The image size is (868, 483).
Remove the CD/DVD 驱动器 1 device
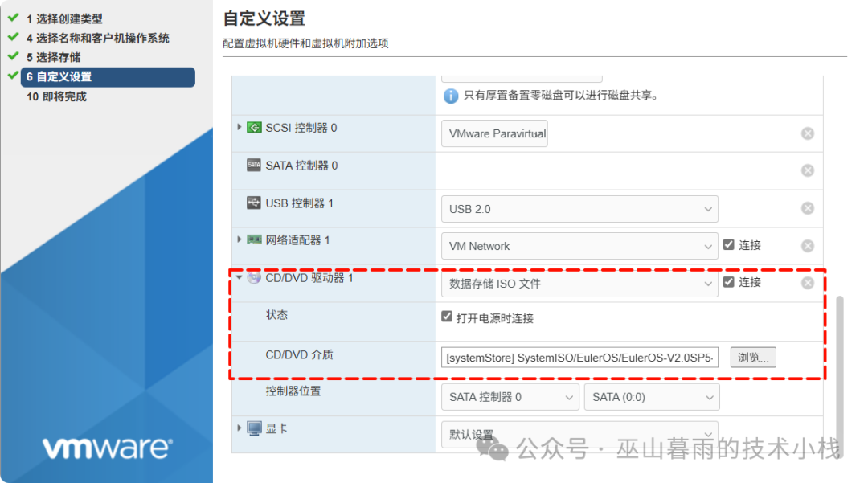[x=807, y=282]
